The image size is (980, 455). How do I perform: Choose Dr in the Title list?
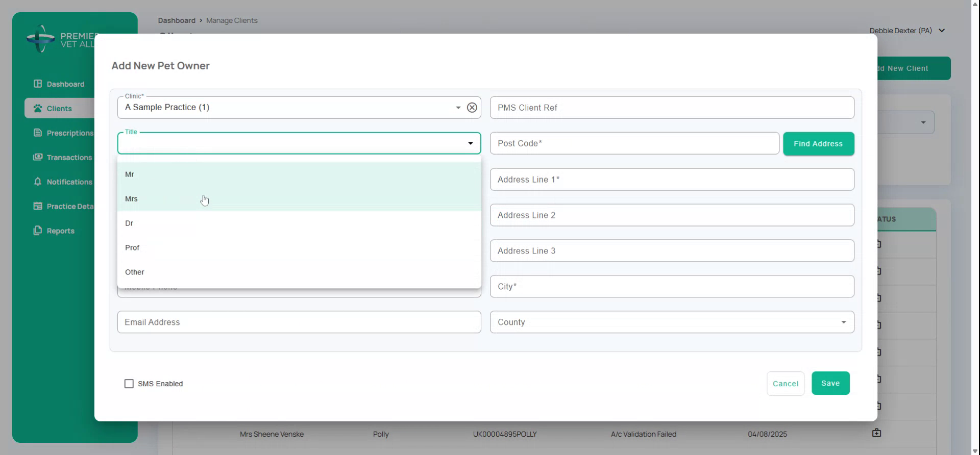tap(299, 223)
